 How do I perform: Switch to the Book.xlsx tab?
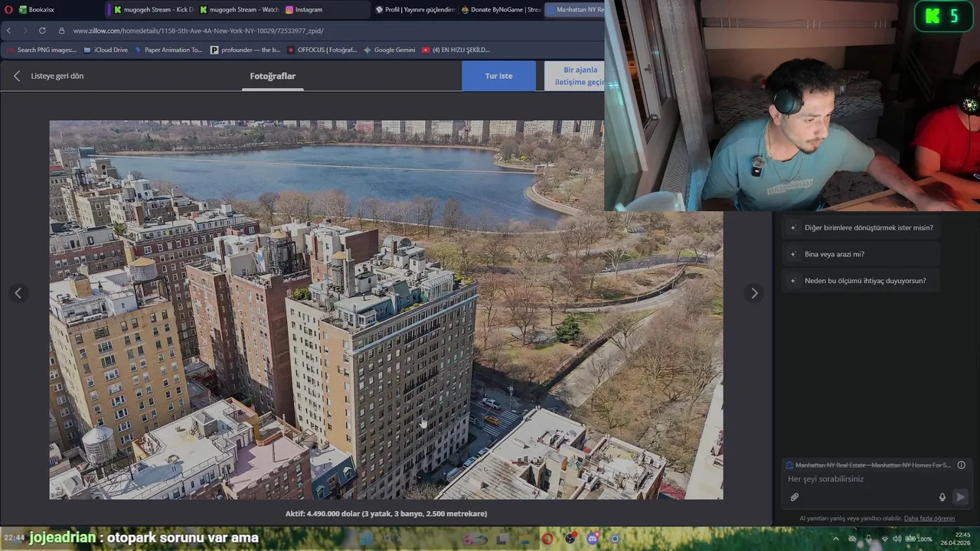[x=61, y=9]
